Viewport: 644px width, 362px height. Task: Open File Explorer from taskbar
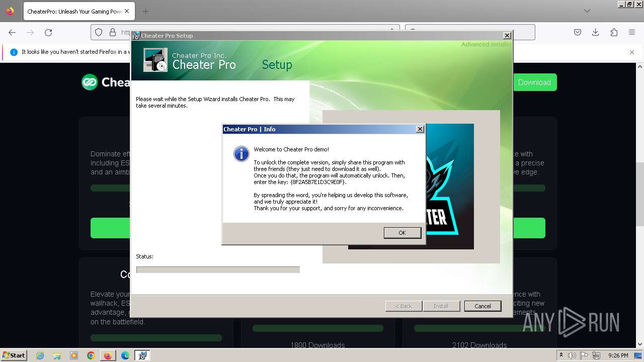pyautogui.click(x=57, y=355)
